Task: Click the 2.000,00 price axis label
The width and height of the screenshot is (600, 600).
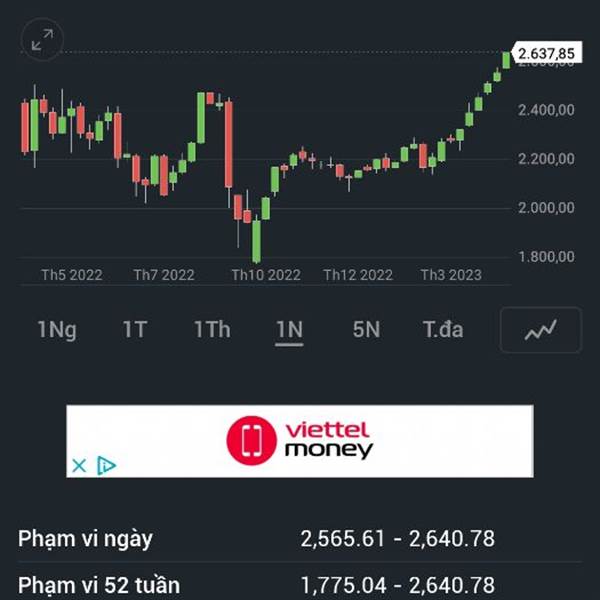Action: pos(546,208)
